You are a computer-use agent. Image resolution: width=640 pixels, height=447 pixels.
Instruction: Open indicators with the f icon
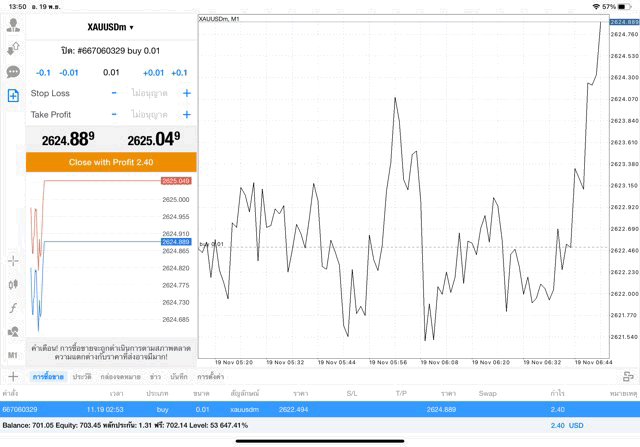pos(13,308)
